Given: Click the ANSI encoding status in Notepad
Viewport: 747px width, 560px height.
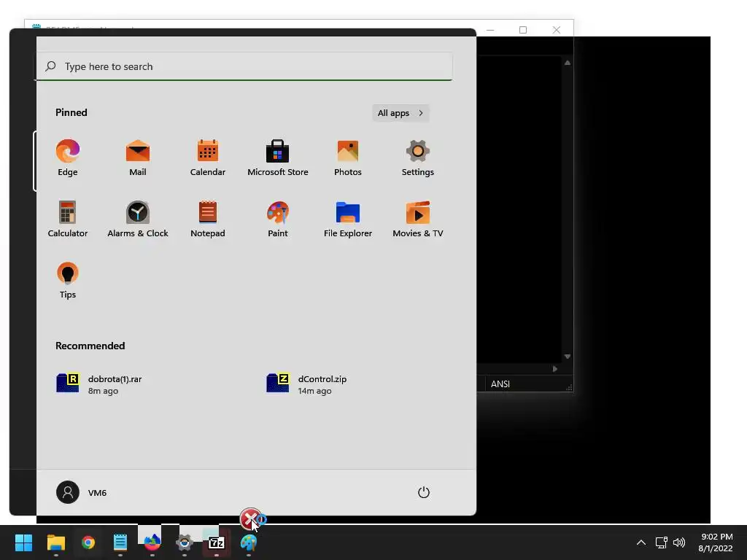Looking at the screenshot, I should click(500, 384).
